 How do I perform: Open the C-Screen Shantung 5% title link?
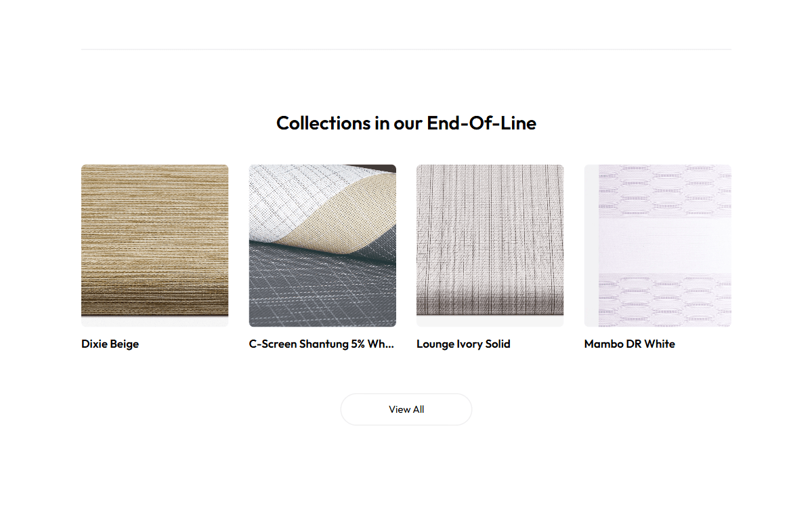click(321, 344)
